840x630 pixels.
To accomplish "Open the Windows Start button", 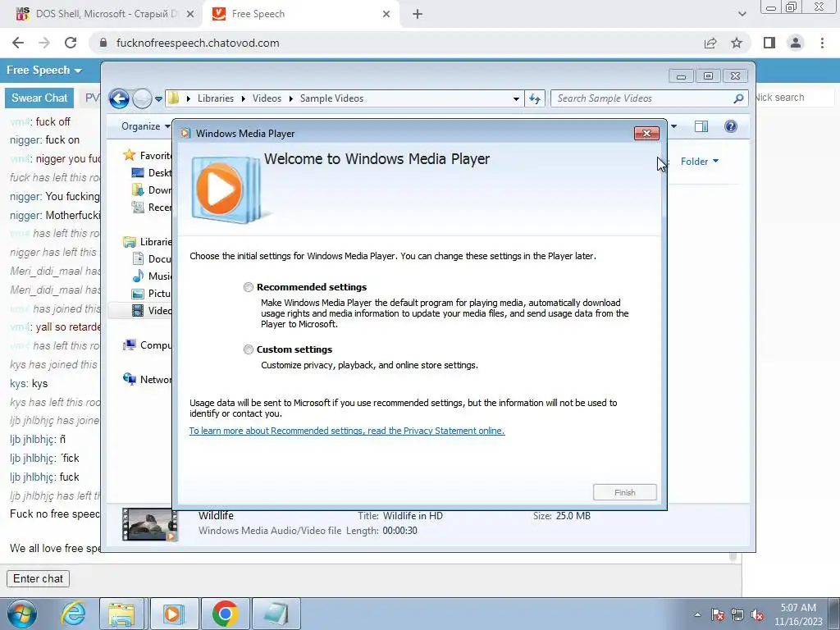I will pyautogui.click(x=22, y=614).
